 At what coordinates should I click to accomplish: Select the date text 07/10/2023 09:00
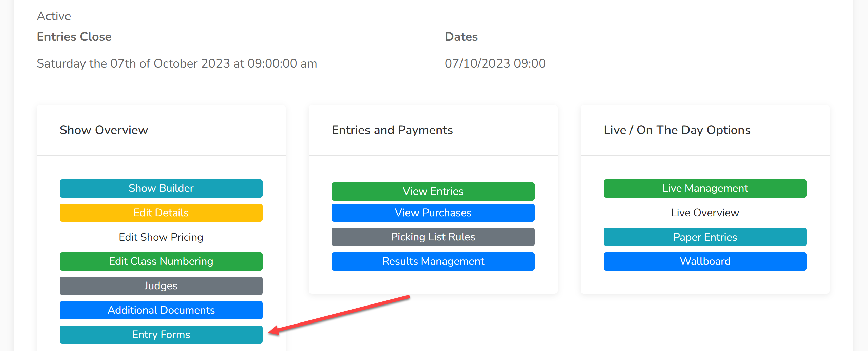click(495, 63)
